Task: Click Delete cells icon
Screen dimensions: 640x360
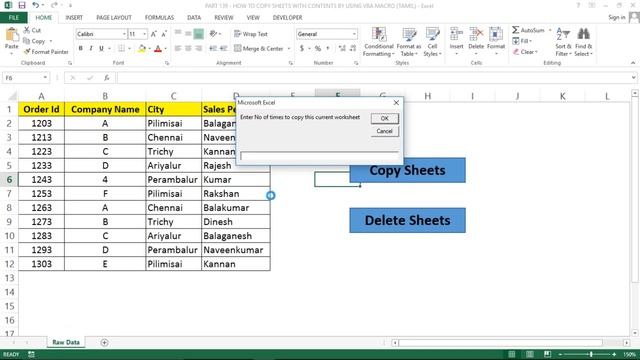Action: (476, 35)
